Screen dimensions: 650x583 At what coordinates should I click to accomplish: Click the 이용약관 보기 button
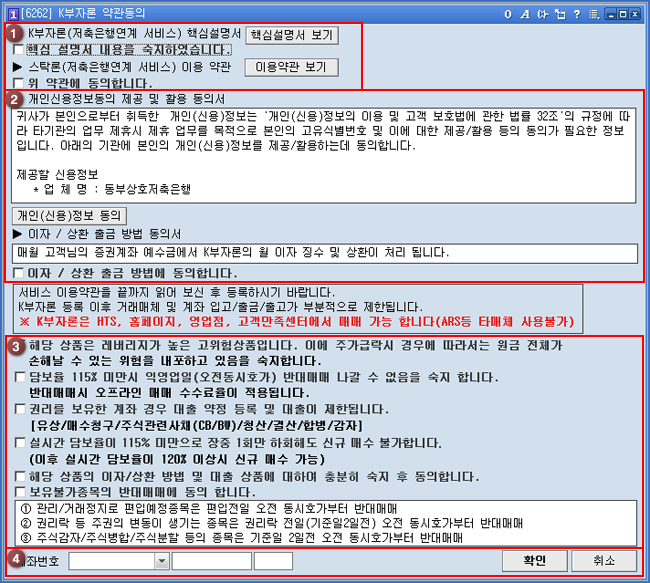click(x=292, y=67)
